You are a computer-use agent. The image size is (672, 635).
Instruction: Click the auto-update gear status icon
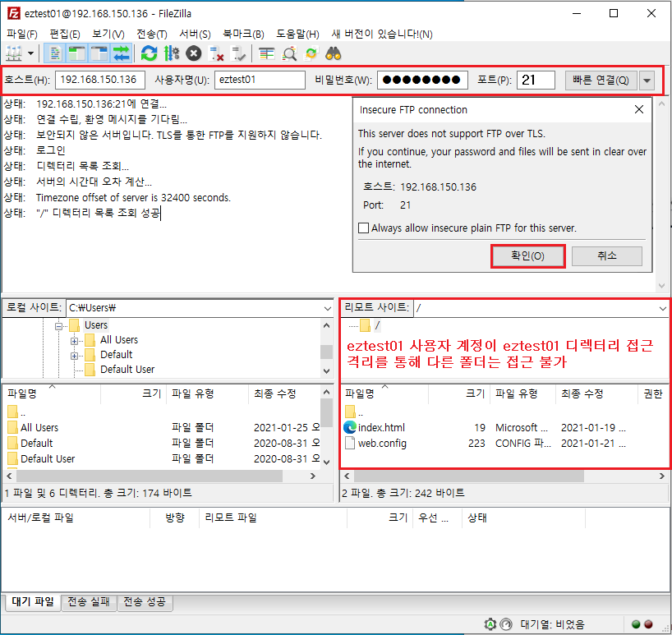[x=490, y=624]
